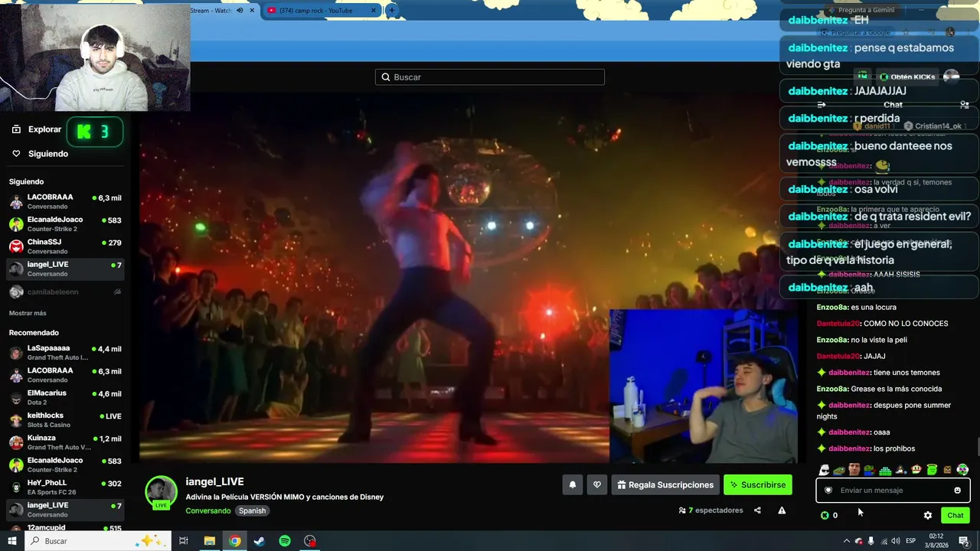Open keithlocks Slots & Casino channel
This screenshot has width=980, height=551.
point(65,420)
